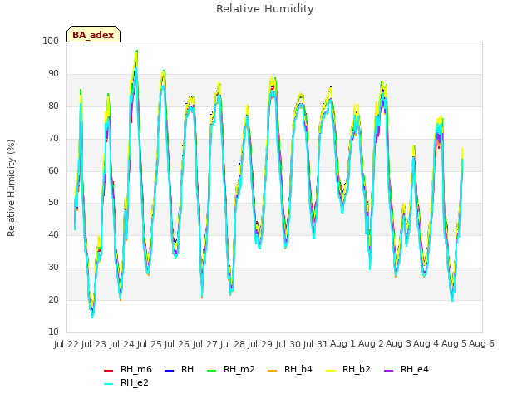Toggle the RH_b2 legend entry
Image resolution: width=532 pixels, height=399 pixels.
coord(348,369)
